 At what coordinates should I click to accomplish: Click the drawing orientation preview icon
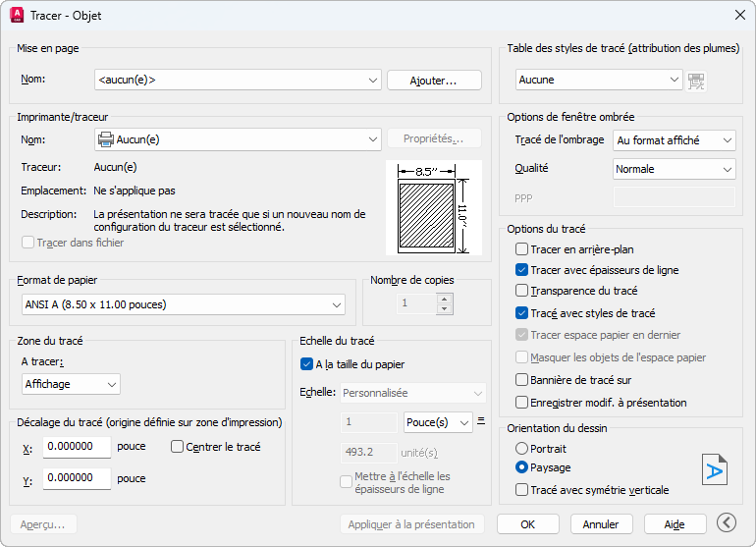tap(715, 470)
